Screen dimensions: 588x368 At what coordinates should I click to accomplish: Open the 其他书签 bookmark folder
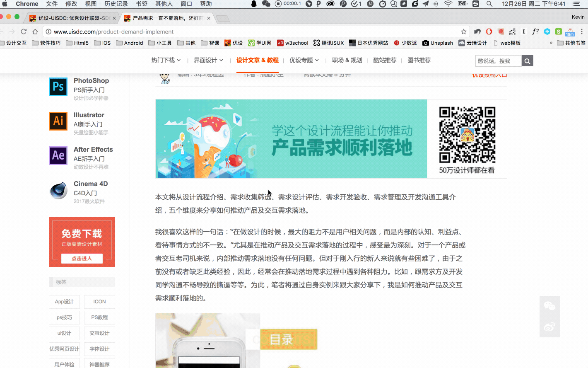point(571,43)
